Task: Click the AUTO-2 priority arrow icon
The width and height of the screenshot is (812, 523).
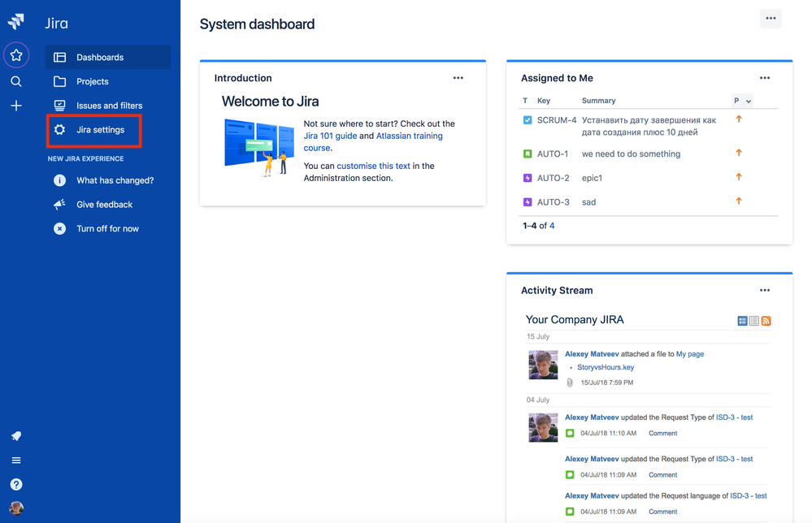Action: 739,177
